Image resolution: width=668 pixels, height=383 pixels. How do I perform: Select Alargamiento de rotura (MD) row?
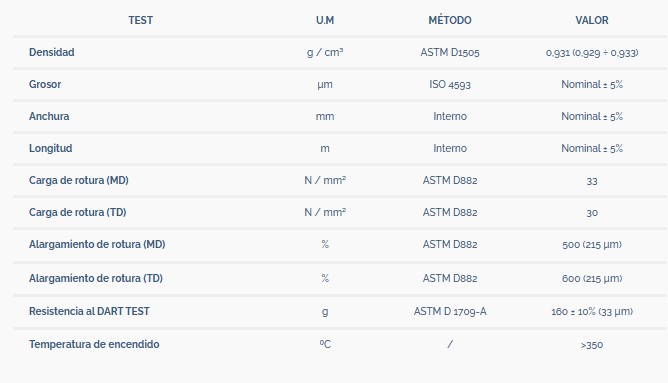tap(339, 245)
